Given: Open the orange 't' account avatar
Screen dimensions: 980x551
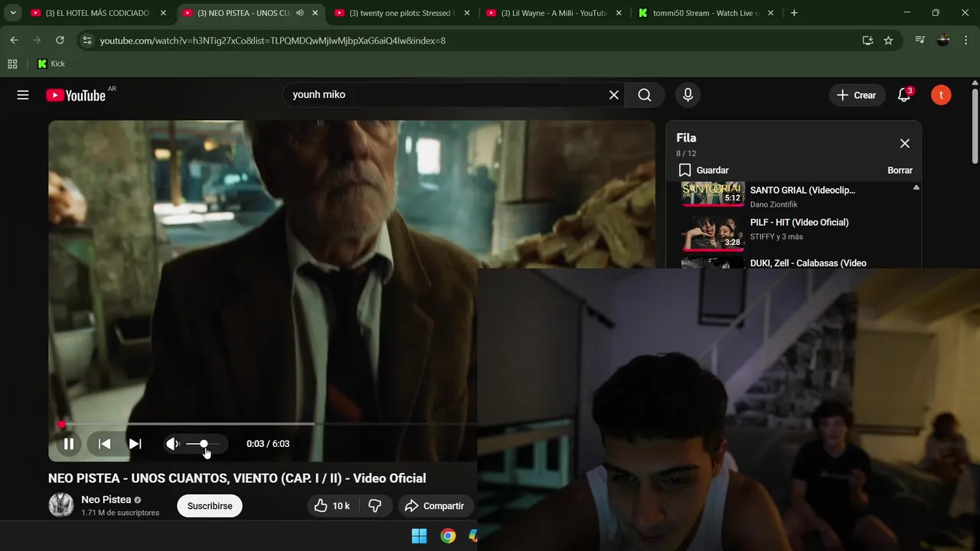Looking at the screenshot, I should pos(941,95).
